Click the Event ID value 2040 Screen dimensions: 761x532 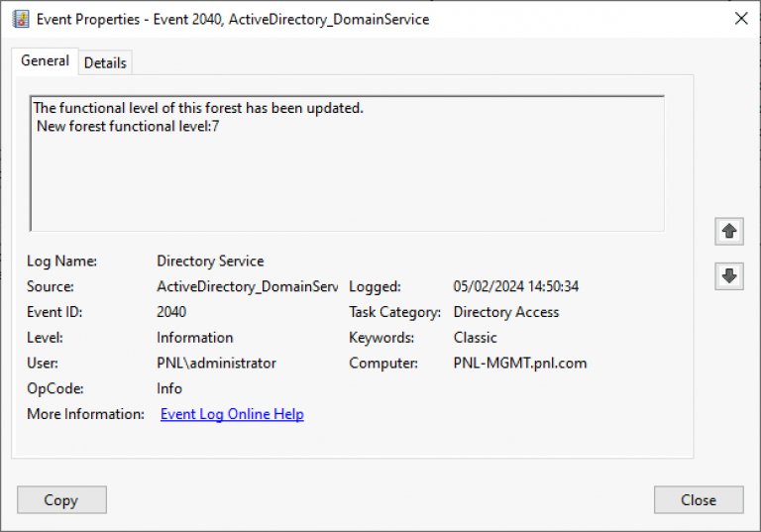pos(171,312)
